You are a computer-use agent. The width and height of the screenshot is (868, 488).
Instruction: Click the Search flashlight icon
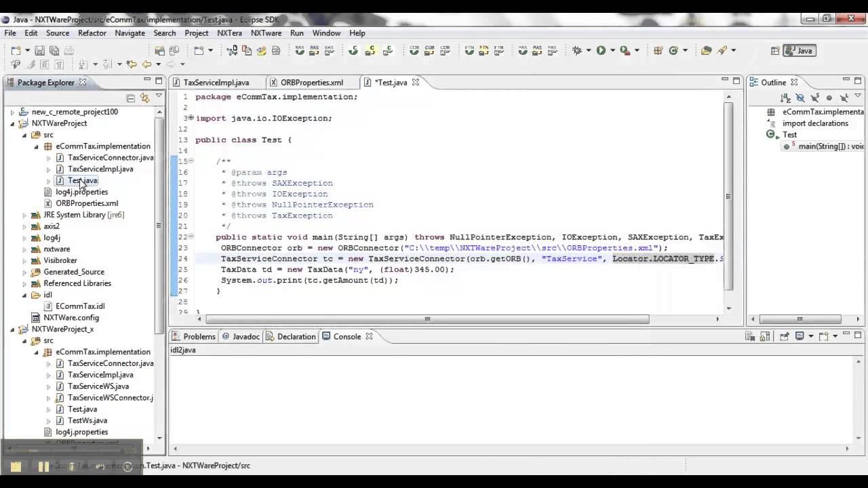tap(723, 51)
